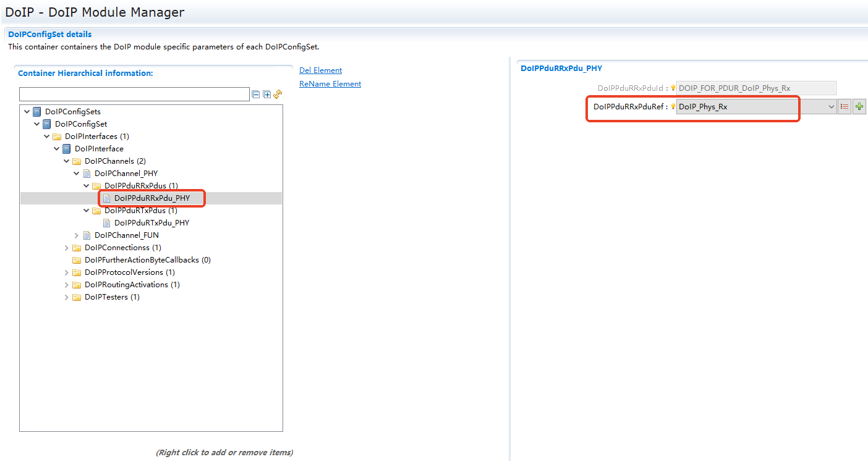The height and width of the screenshot is (467, 868).
Task: Click the DoIPPduRRxPduId text field
Action: 756,88
